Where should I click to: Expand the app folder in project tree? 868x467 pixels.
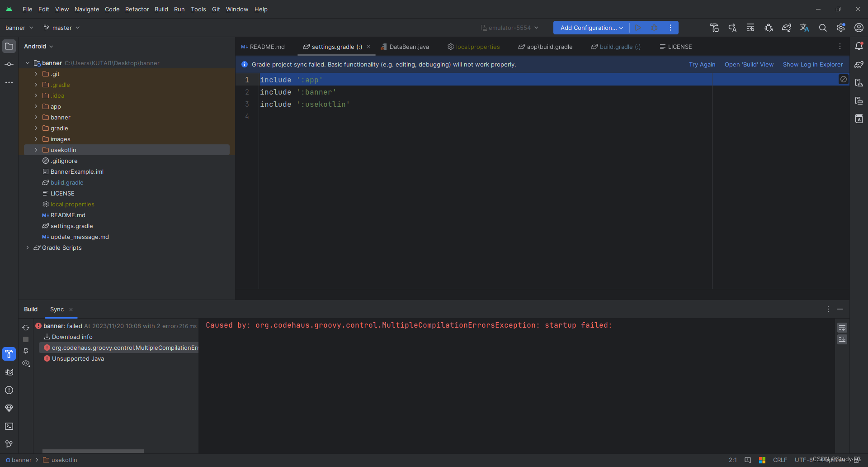[x=36, y=106]
